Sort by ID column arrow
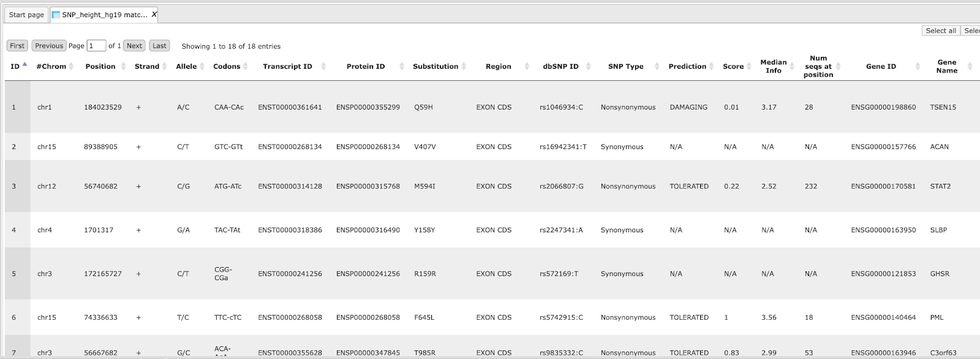The image size is (980, 359). (24, 64)
